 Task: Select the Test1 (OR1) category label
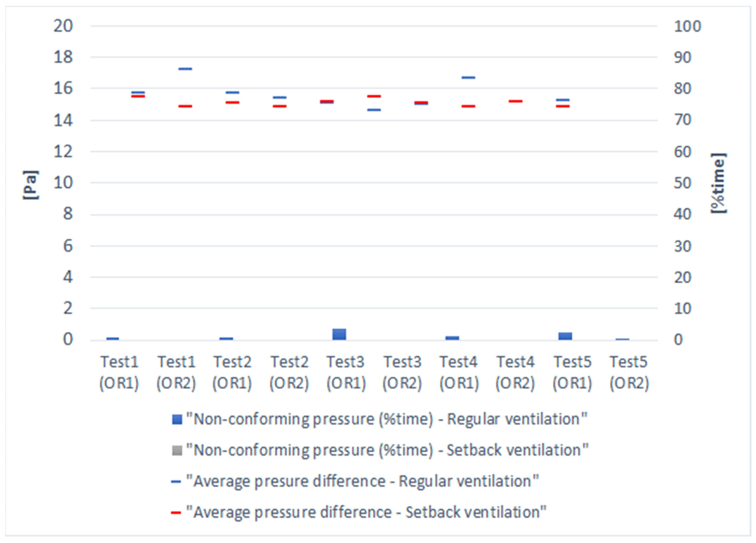[119, 373]
